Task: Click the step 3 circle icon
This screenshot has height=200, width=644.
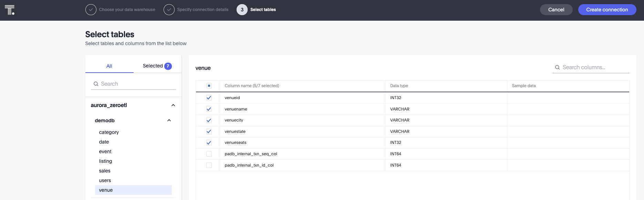Action: [242, 10]
